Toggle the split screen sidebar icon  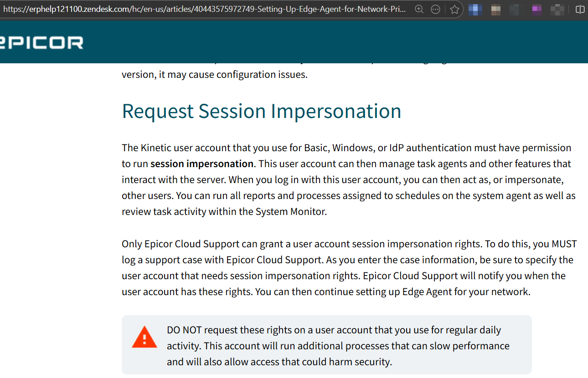(580, 9)
